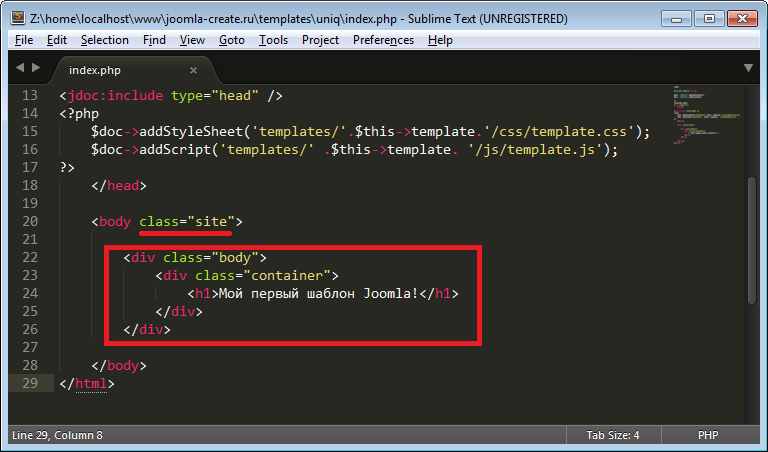Go to next tab with right arrow
768x452 pixels.
[x=37, y=68]
